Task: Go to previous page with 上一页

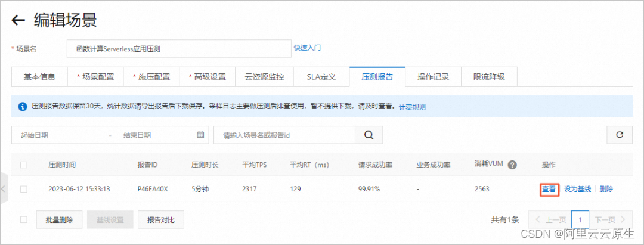Action: pyautogui.click(x=549, y=219)
